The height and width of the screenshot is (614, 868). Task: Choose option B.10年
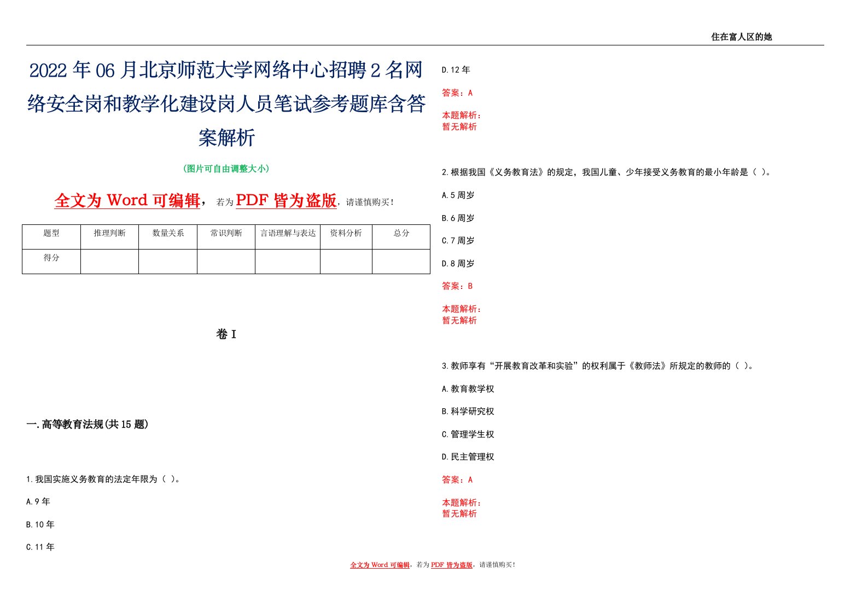click(x=40, y=524)
